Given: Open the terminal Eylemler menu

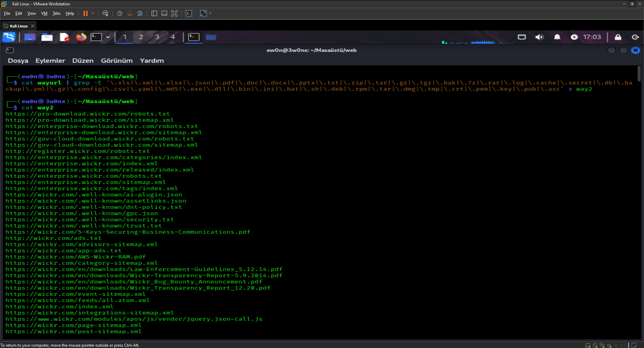Looking at the screenshot, I should (50, 61).
